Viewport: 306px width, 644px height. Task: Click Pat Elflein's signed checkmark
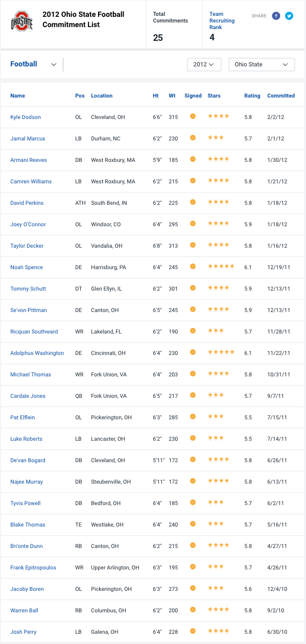pos(193,416)
